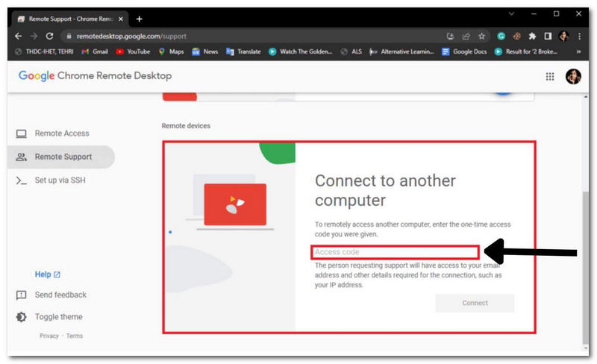This screenshot has width=597, height=364.
Task: Click the page vertical scrollbar thumb
Action: [585, 268]
